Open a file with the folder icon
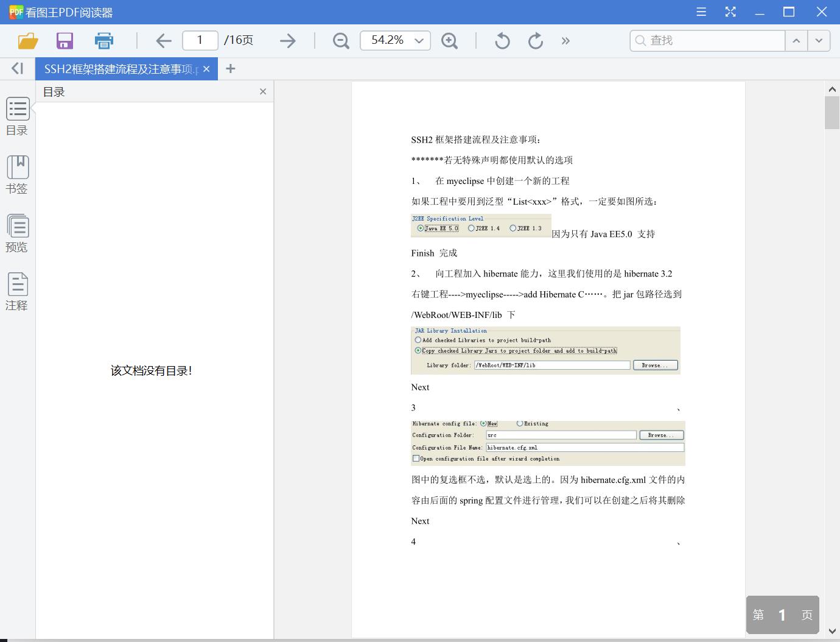 [x=28, y=41]
